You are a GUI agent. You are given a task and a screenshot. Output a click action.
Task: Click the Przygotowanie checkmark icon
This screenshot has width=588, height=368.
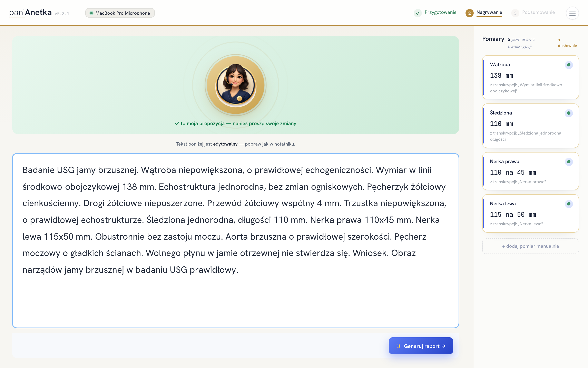pyautogui.click(x=418, y=13)
